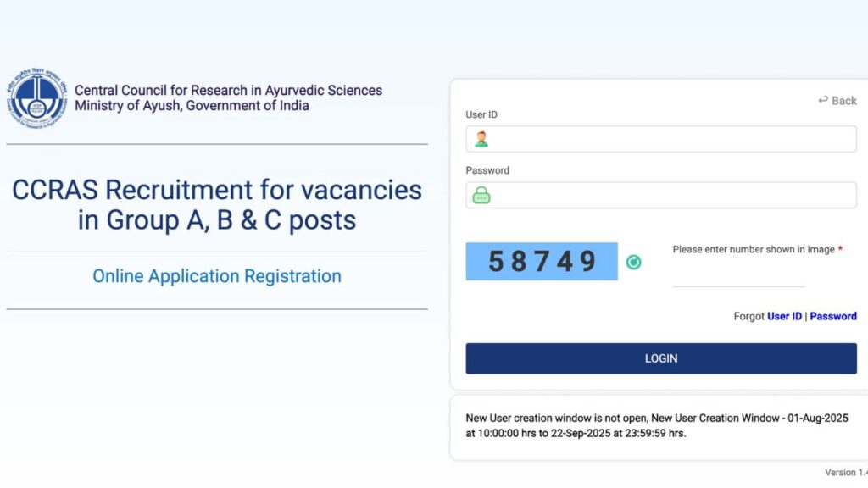Open the Forgot Password link

(x=833, y=317)
